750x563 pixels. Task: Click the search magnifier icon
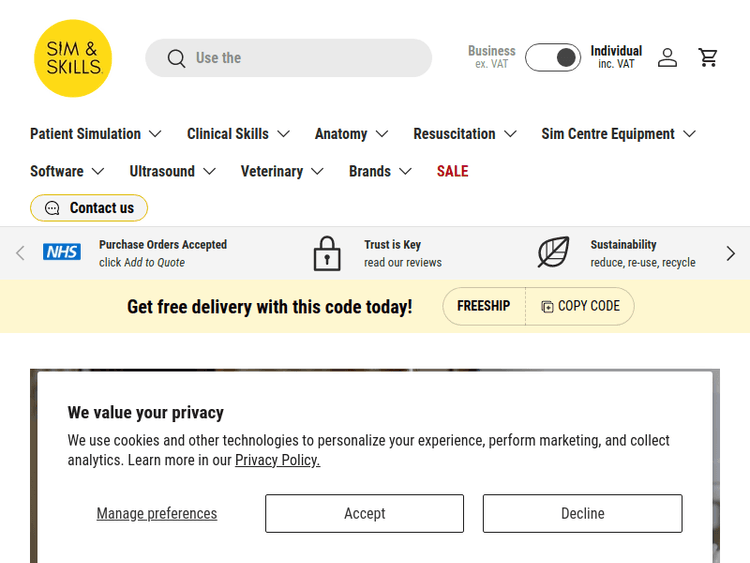pyautogui.click(x=177, y=58)
